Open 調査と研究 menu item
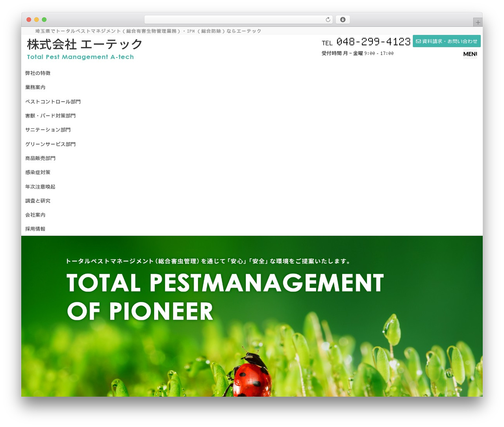Image resolution: width=504 pixels, height=427 pixels. [x=38, y=201]
